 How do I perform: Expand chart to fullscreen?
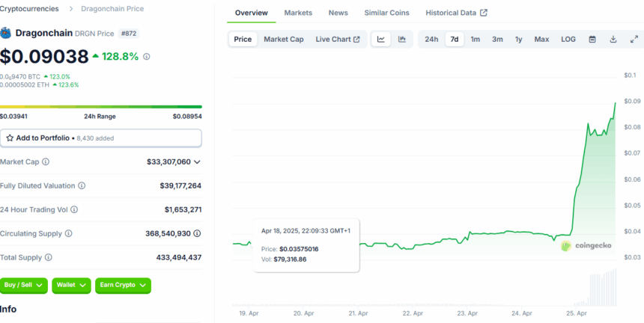(x=634, y=39)
